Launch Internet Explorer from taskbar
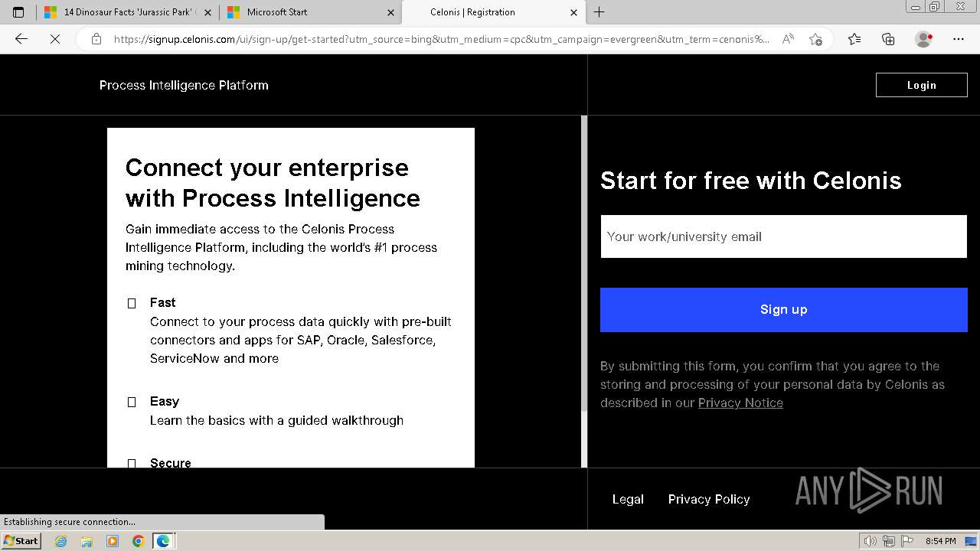 point(61,541)
